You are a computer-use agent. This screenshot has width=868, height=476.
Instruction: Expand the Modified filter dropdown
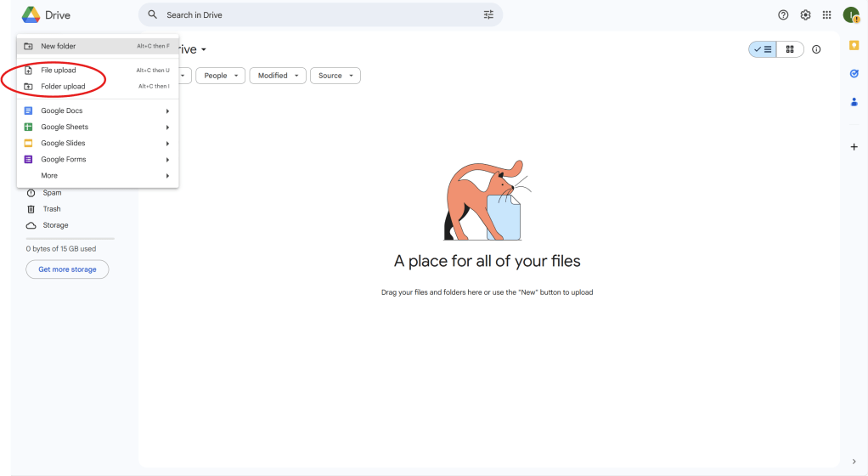click(278, 76)
